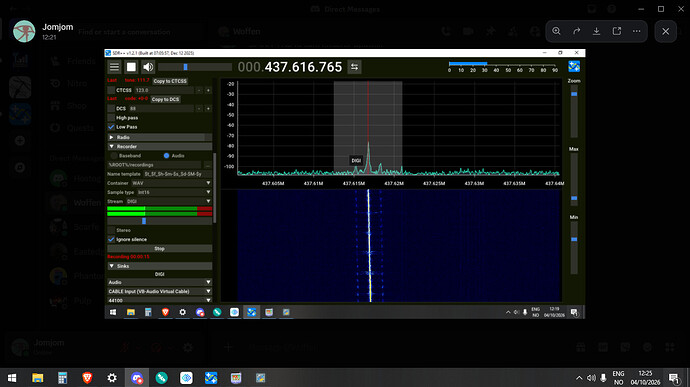Click the ENG NO language indicator on taskbar
Screen dimensions: 690x387
(618, 378)
